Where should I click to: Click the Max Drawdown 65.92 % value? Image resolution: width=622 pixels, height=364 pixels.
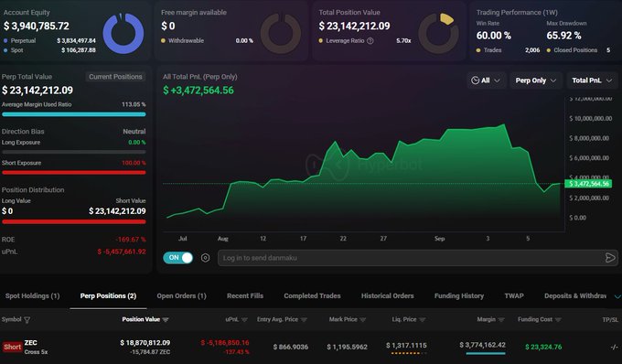563,36
